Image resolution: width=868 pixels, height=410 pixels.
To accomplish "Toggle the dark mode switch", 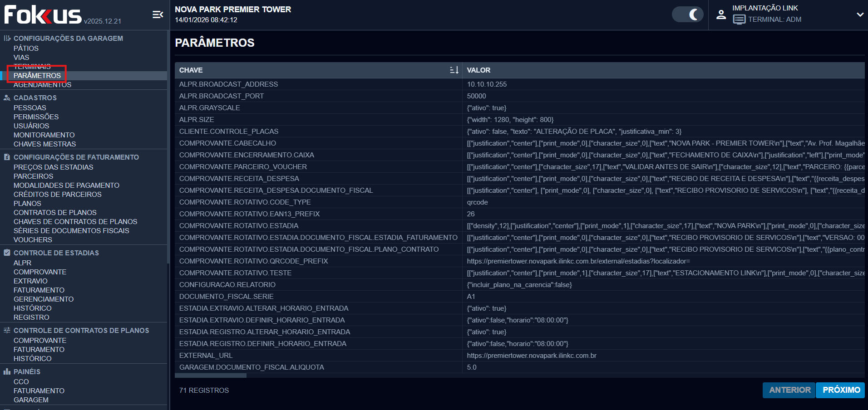I will pos(687,15).
